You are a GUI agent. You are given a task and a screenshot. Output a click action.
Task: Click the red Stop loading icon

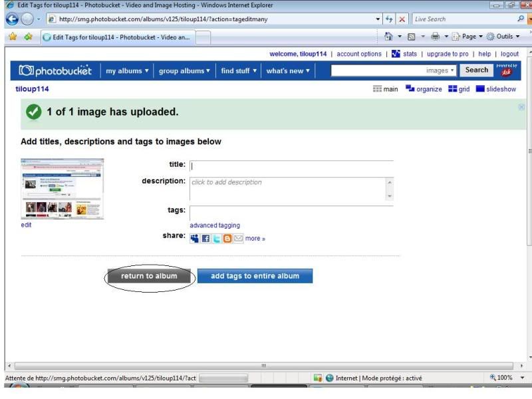[x=402, y=19]
